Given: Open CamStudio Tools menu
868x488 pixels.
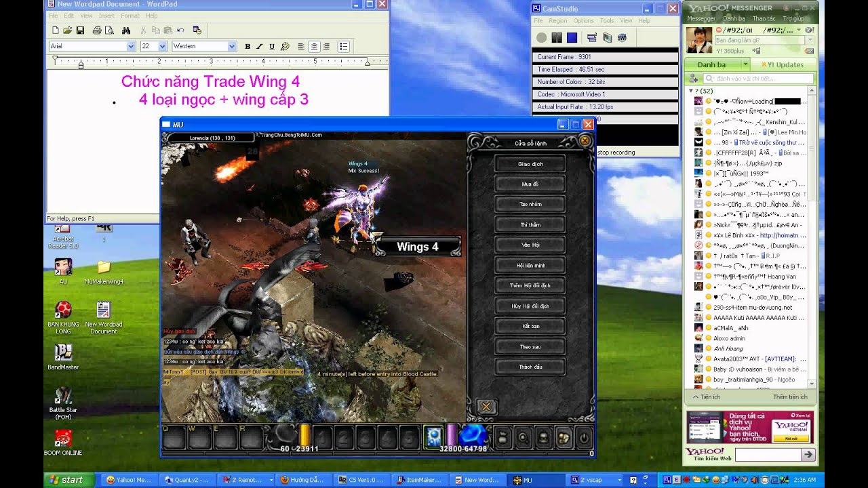Looking at the screenshot, I should tap(607, 21).
